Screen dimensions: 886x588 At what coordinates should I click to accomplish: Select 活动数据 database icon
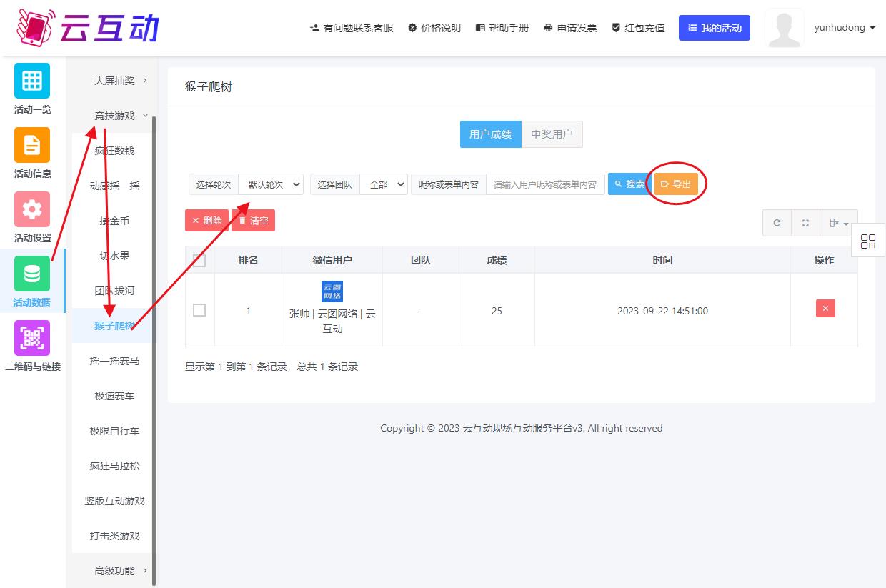(32, 274)
